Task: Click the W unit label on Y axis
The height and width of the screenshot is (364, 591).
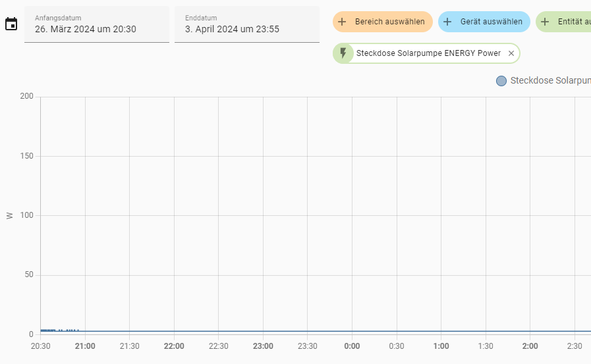Action: pos(9,215)
